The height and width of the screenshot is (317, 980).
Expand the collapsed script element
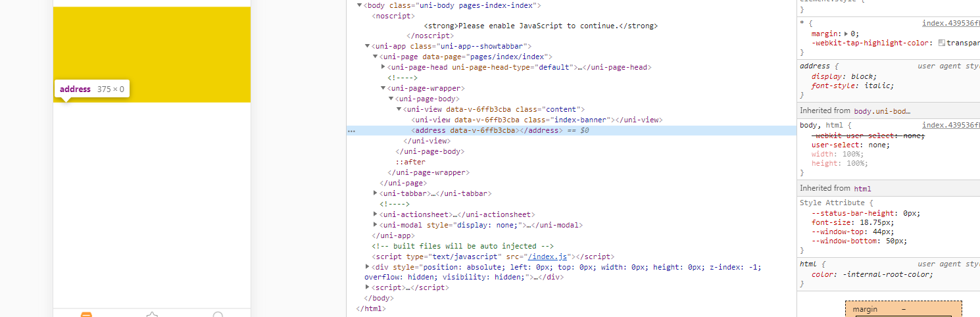(367, 288)
